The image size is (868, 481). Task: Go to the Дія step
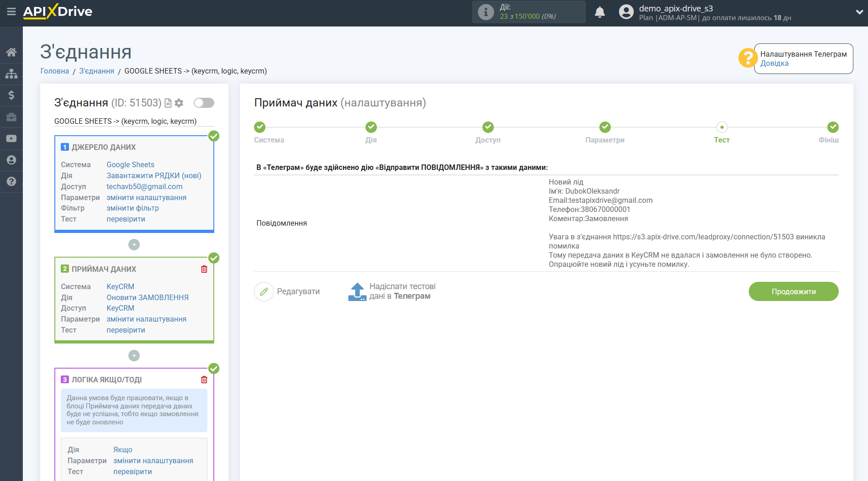[x=371, y=127]
